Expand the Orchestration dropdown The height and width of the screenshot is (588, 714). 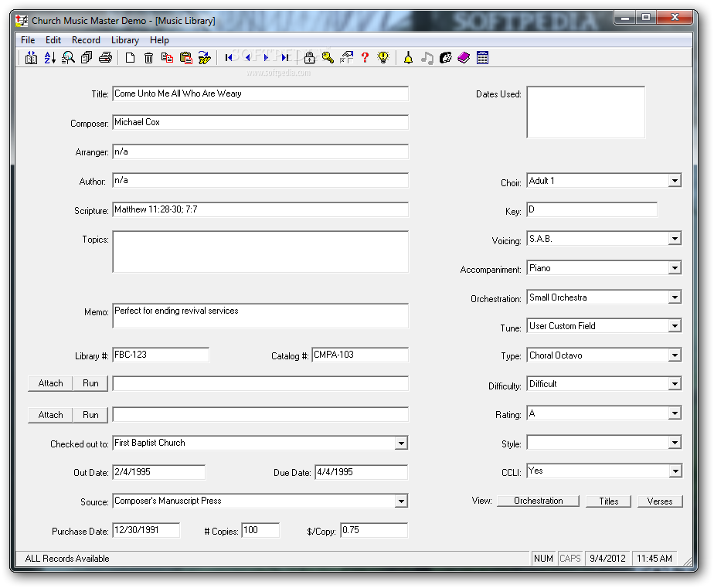click(675, 297)
